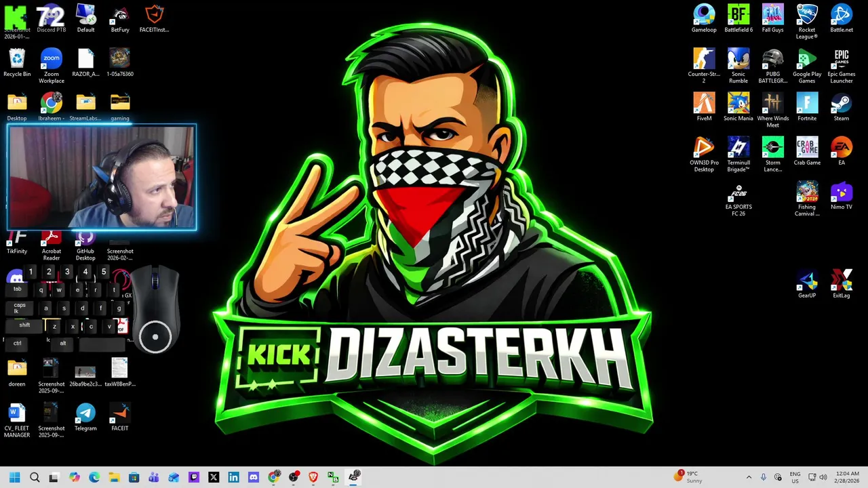Select the Epic Games Launcher icon

[x=842, y=66]
